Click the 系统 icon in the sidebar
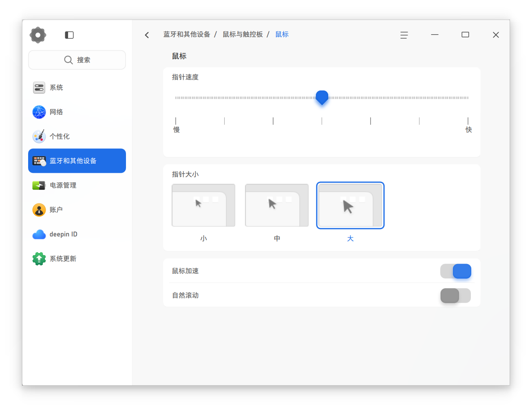The width and height of the screenshot is (532, 410). coord(39,88)
